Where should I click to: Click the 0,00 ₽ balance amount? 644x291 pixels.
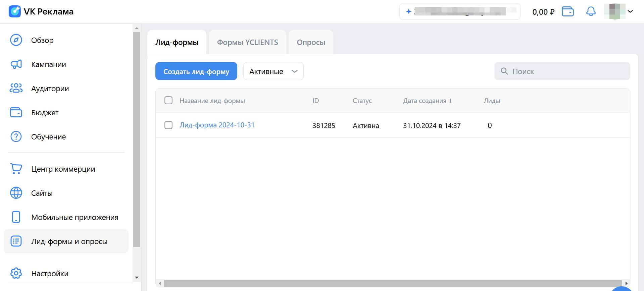coord(543,12)
